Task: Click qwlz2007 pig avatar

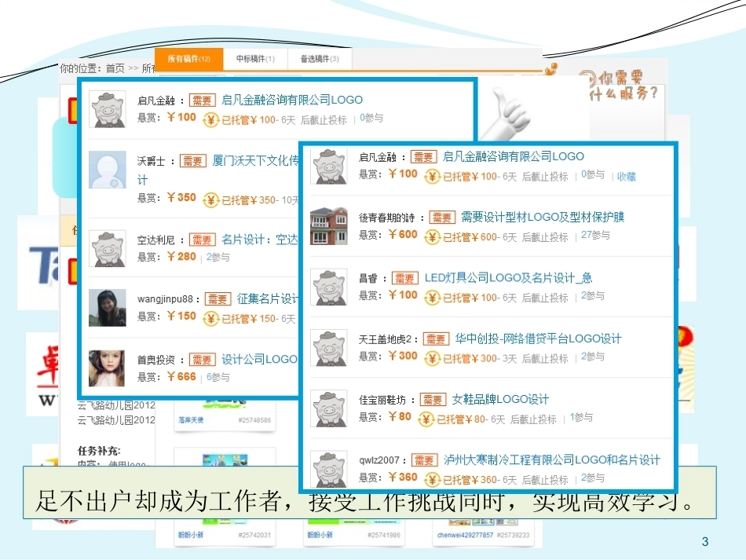Action: click(x=329, y=469)
